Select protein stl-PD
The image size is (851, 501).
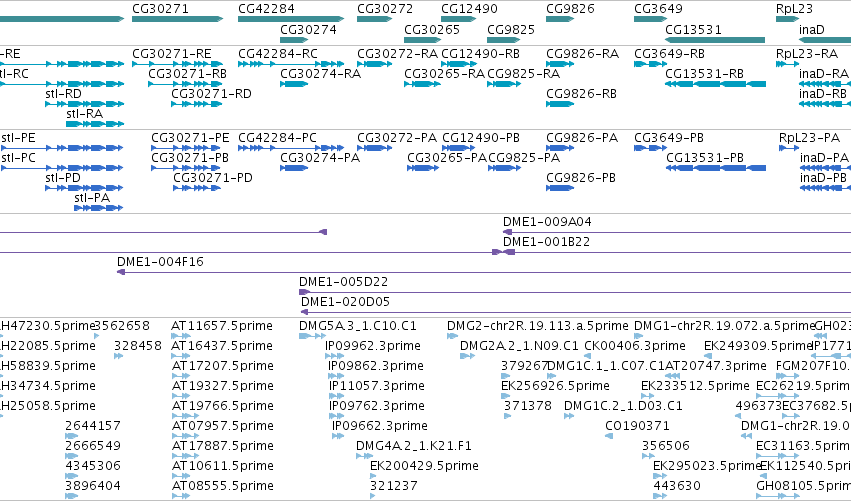[84, 188]
